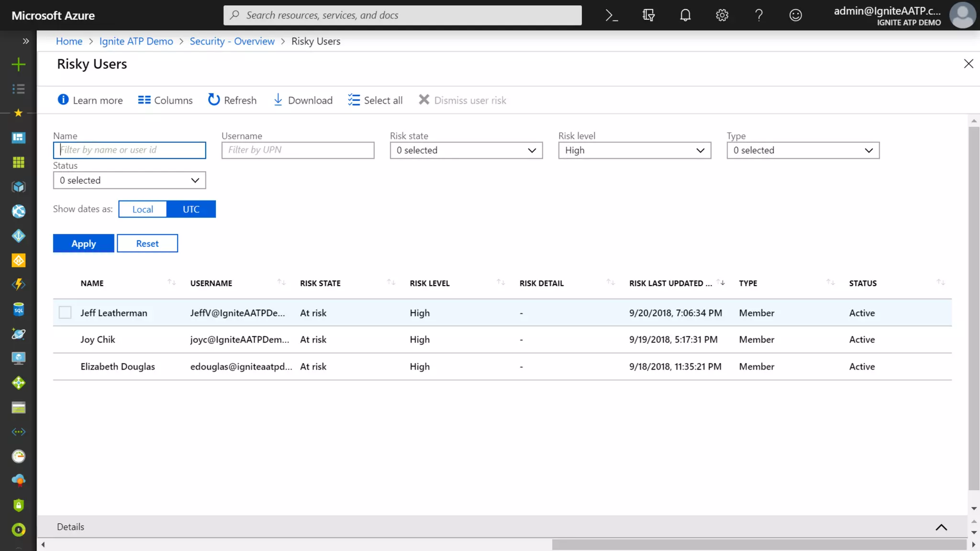Go to Security - Overview breadcrumb

[x=232, y=41]
